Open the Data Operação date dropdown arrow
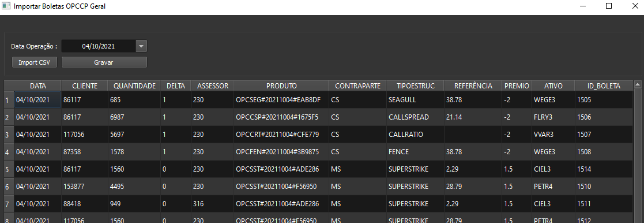 [x=141, y=46]
